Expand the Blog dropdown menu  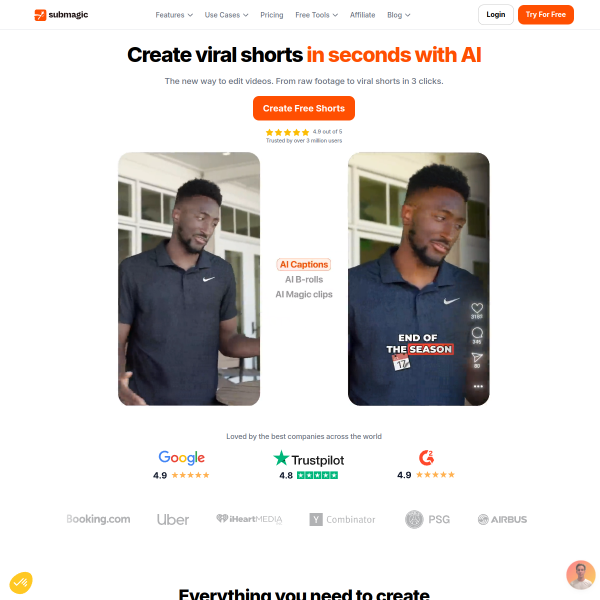pos(398,15)
